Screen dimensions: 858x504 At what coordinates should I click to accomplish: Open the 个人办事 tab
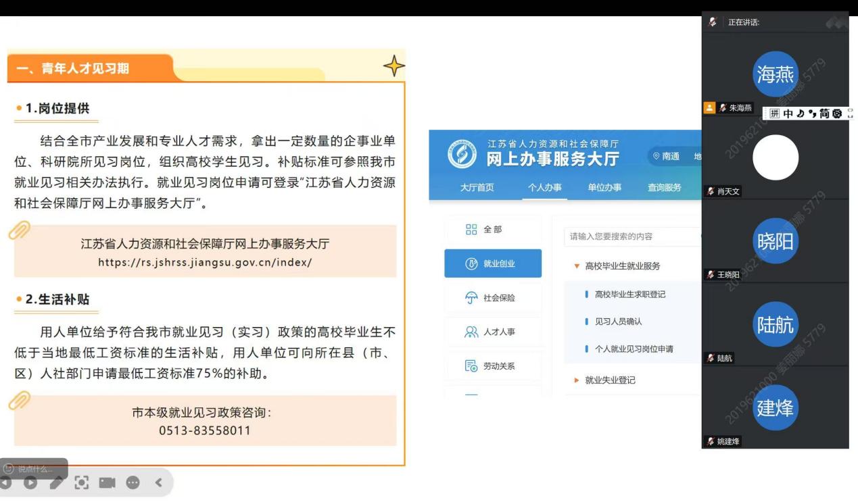click(544, 187)
